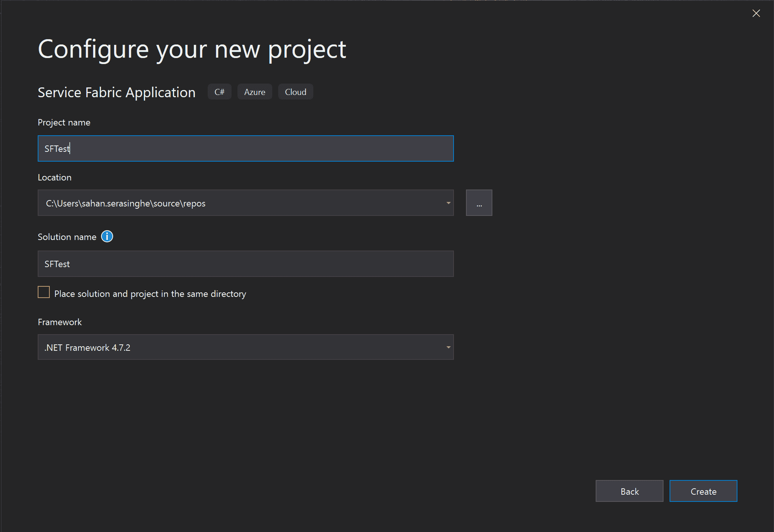Go Back to the previous step
The width and height of the screenshot is (774, 532).
pos(629,491)
